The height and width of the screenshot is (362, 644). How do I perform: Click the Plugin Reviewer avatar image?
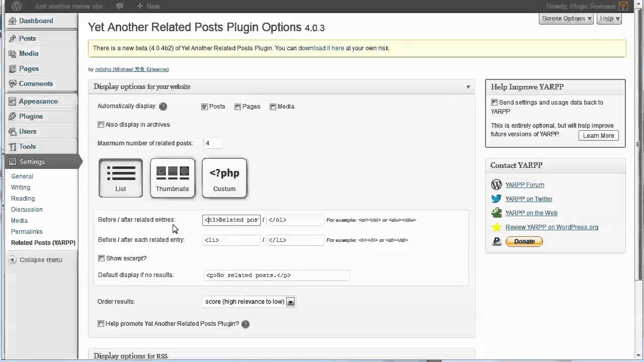pyautogui.click(x=623, y=6)
